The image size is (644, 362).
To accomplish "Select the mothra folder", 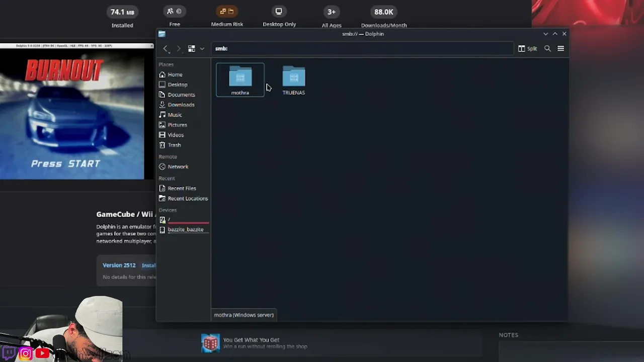I will point(240,80).
